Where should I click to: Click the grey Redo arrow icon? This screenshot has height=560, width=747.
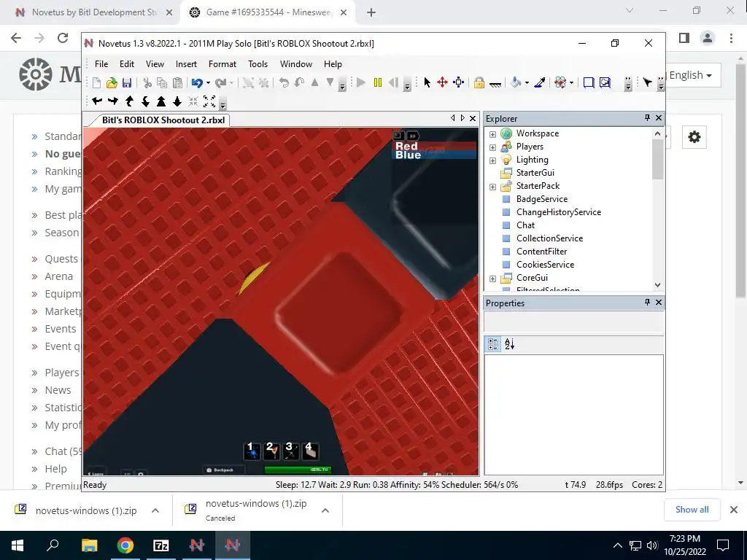tap(220, 83)
